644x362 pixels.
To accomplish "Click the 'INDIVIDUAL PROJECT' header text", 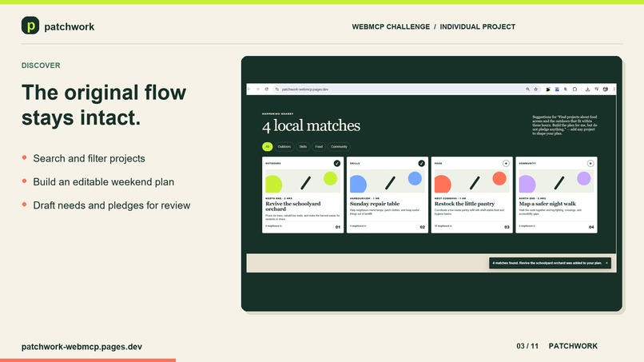I will pos(477,26).
